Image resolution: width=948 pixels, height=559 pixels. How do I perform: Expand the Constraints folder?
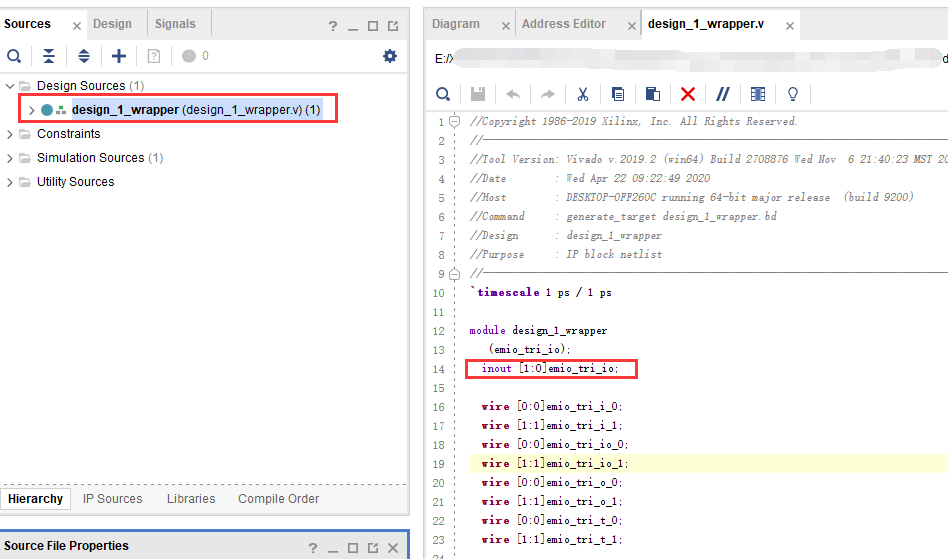coord(10,134)
